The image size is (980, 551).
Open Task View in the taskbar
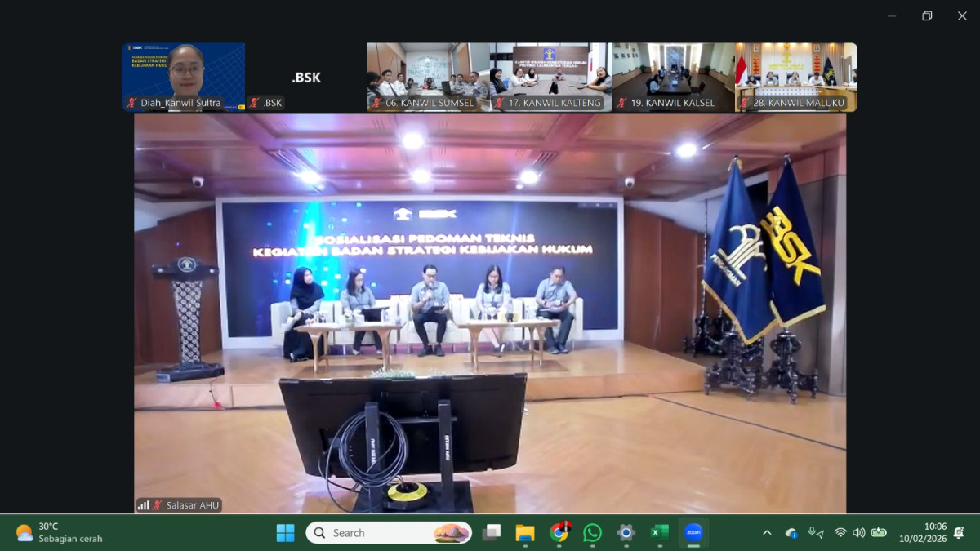click(x=492, y=533)
